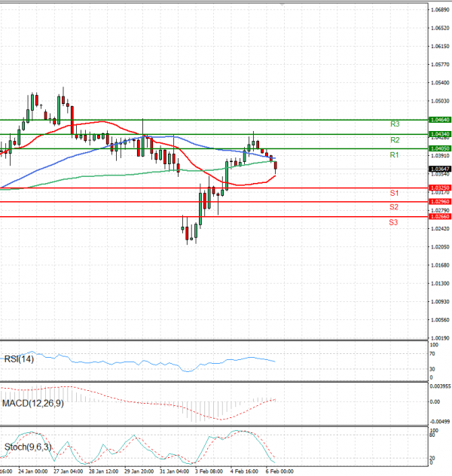452x476 pixels.
Task: Click the 31 Jan 04:00 time label
Action: click(175, 471)
